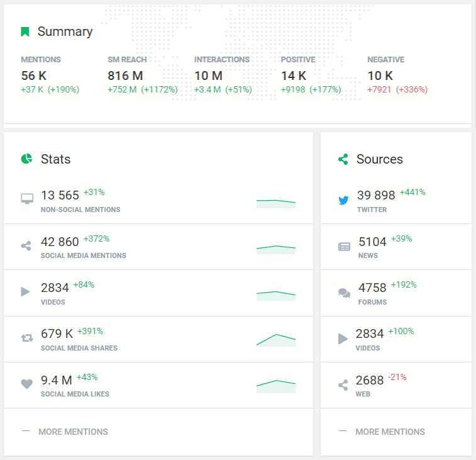Click the 10 M Interactions value

(209, 76)
